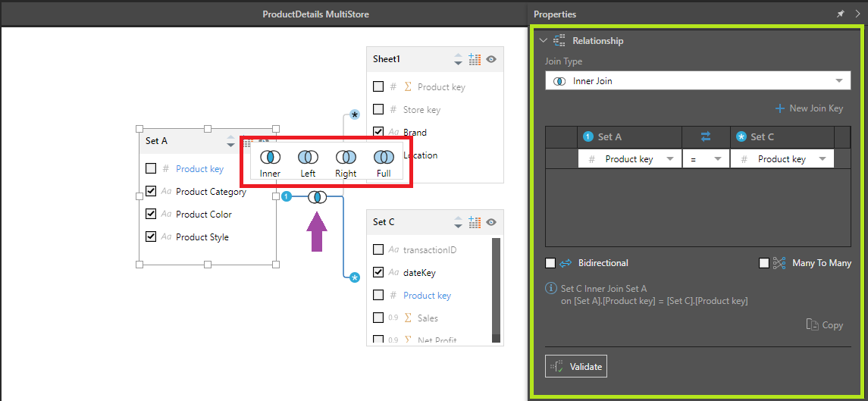Check the Product key box in Set A
Viewport: 868px width, 401px height.
[151, 168]
